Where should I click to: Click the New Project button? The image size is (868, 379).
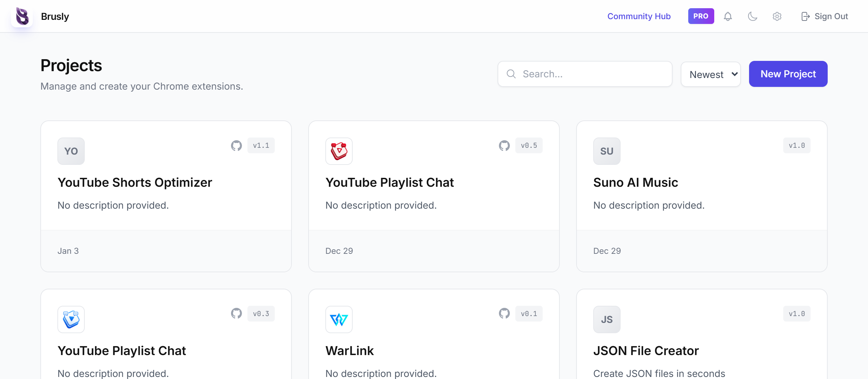click(x=788, y=74)
